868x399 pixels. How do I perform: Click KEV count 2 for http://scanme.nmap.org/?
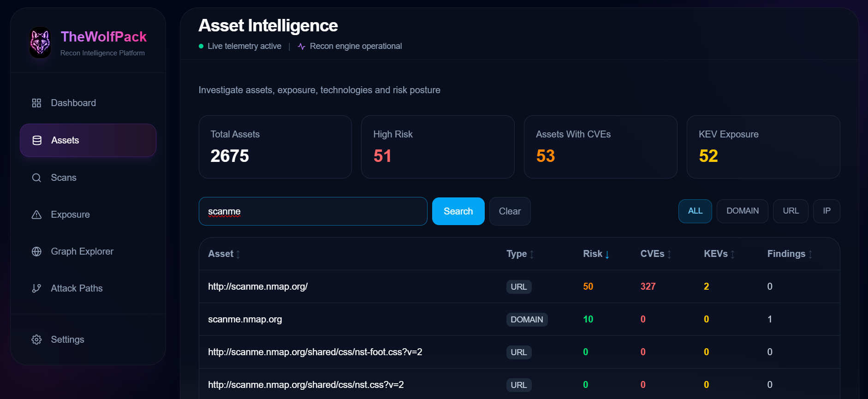706,286
